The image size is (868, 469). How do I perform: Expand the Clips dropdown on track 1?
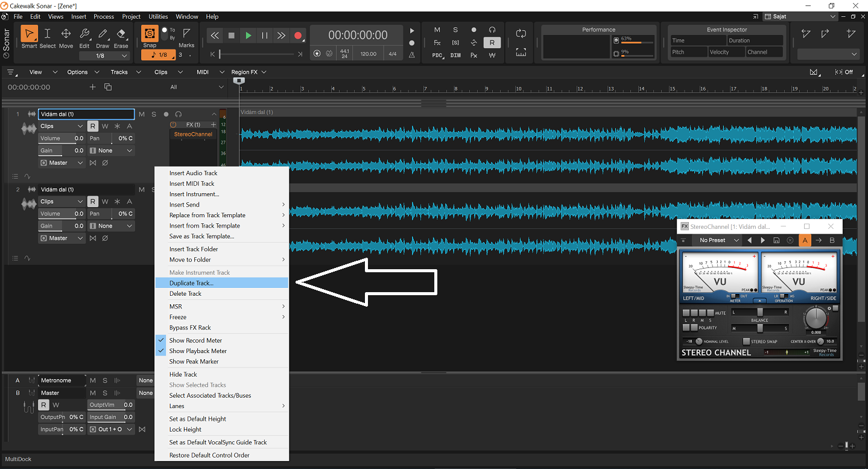(62, 126)
